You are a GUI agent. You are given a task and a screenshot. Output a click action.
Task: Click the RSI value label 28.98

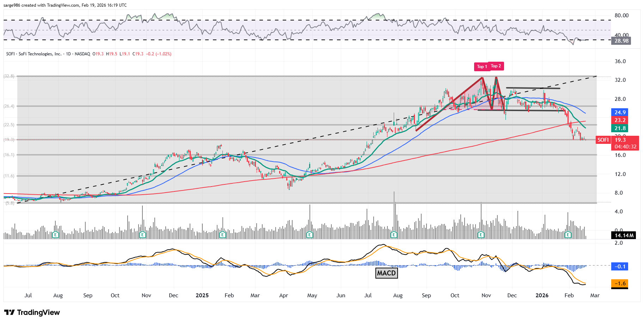[621, 41]
